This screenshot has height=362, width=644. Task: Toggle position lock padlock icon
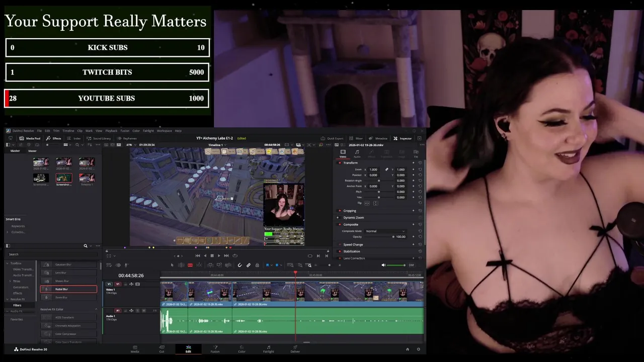click(x=257, y=265)
